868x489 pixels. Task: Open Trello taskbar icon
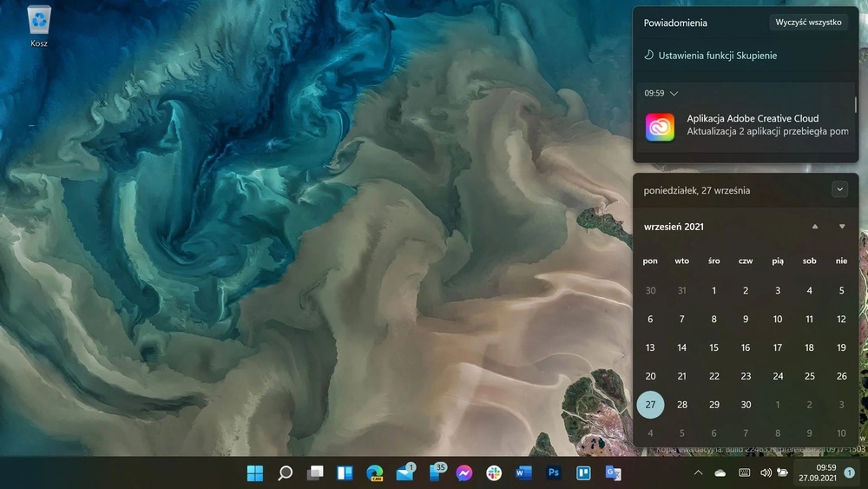pos(583,473)
